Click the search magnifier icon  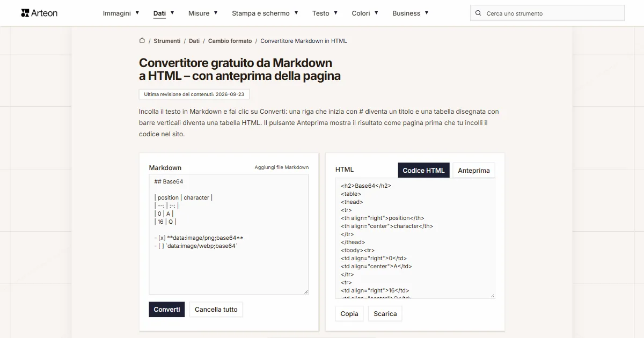click(x=478, y=13)
